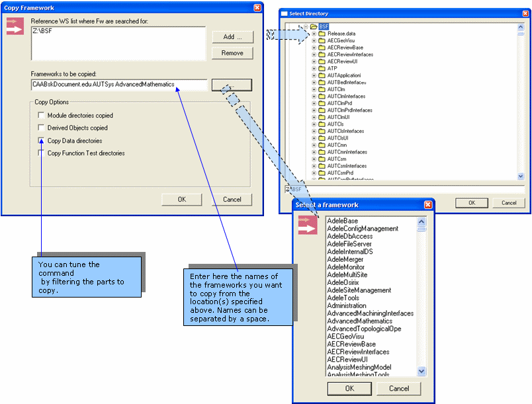
Task: Click the Release.data folder icon
Action: tap(322, 34)
